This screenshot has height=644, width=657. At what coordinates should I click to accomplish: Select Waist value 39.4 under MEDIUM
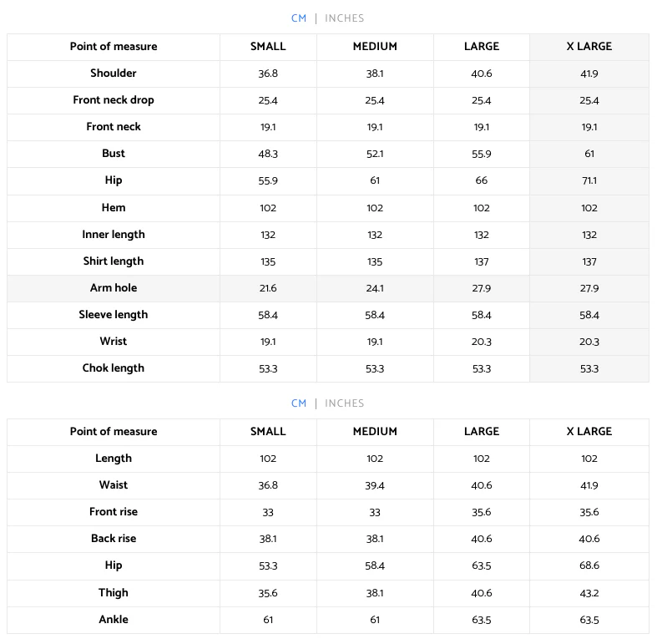375,485
